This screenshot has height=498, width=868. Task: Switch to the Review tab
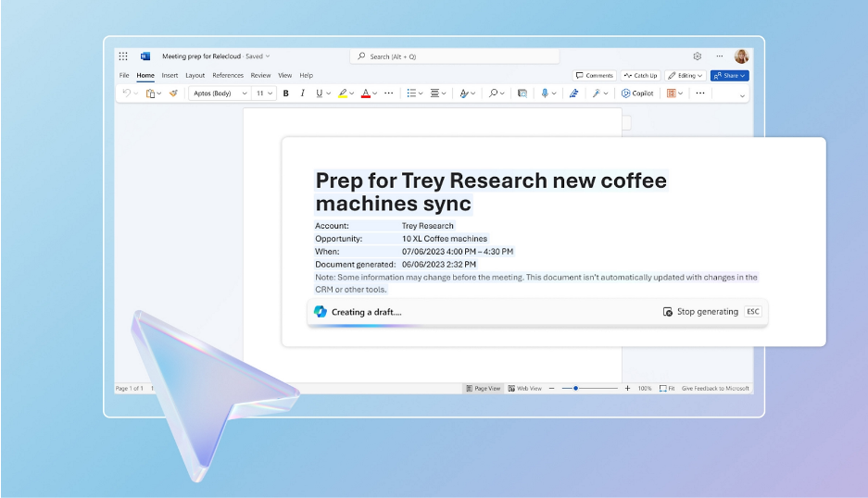[260, 75]
